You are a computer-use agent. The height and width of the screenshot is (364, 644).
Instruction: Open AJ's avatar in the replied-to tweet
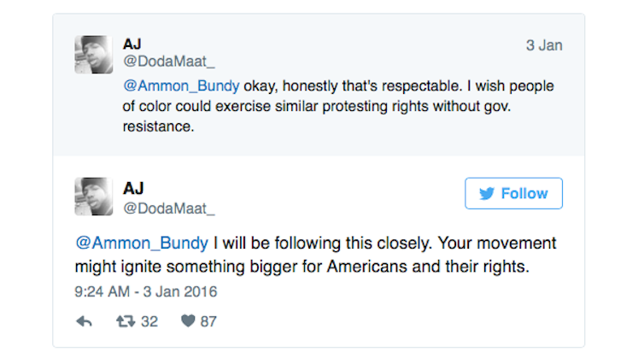94,55
